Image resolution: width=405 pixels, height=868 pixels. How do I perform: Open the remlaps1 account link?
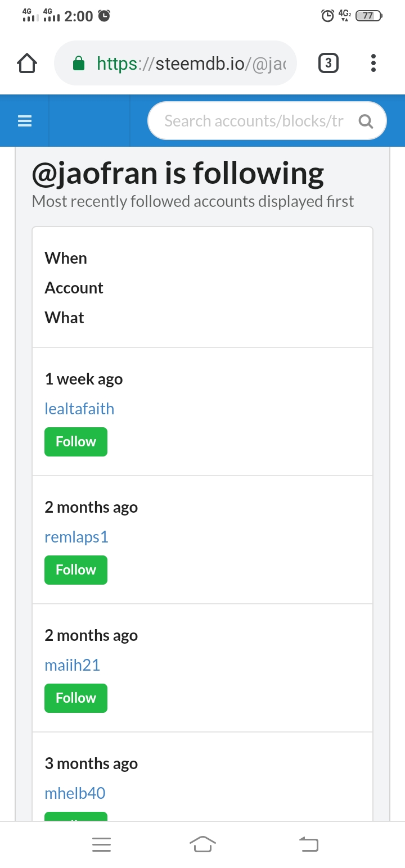pyautogui.click(x=76, y=537)
